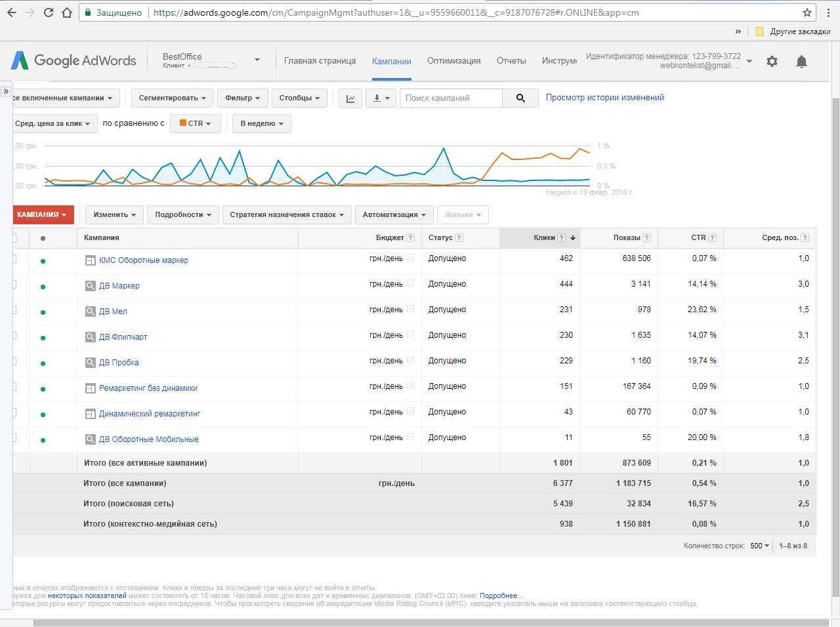
Task: Tick checkbox for ДВ Оборотные Мобильные row
Action: 14,437
